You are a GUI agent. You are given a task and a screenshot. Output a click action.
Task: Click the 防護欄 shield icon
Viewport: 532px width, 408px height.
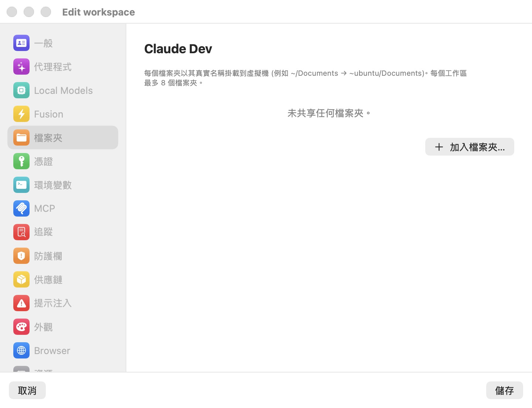click(x=21, y=256)
